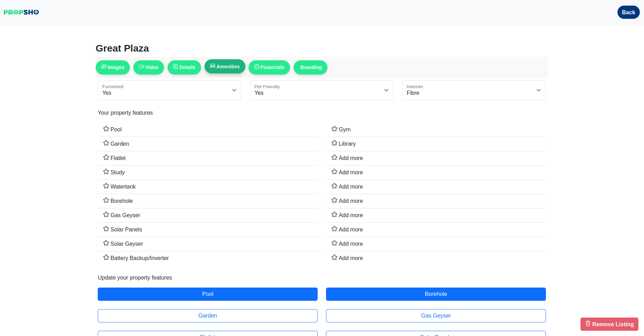Viewport: 644px width, 336px height.
Task: Click the Watertank feature text
Action: [123, 187]
